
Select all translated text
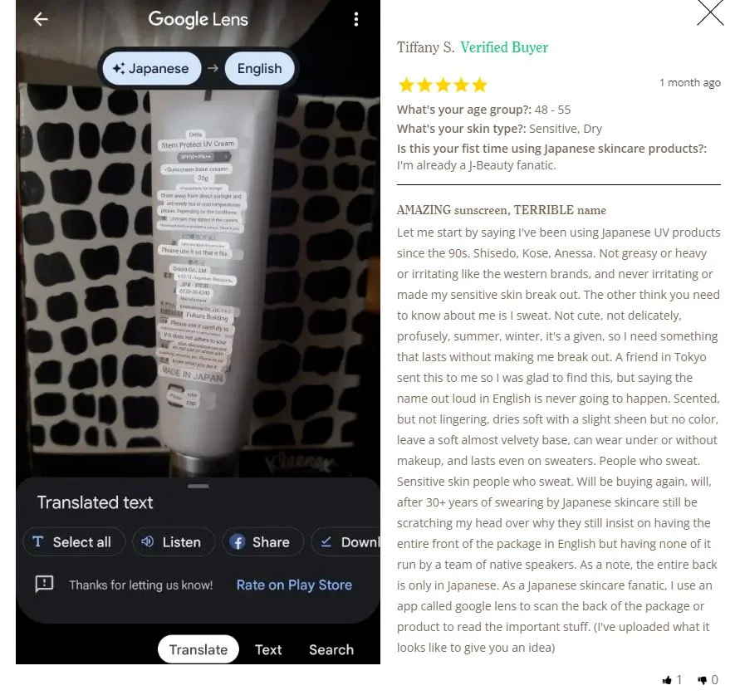74,542
